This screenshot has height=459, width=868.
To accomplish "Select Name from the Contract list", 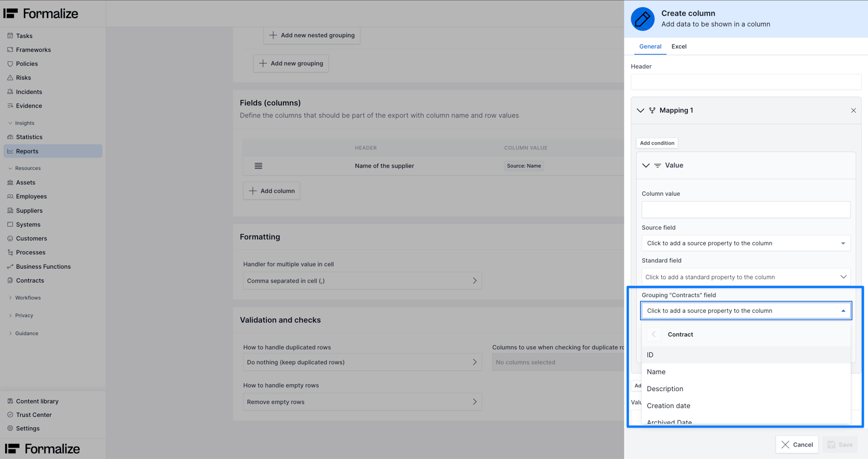I will click(x=656, y=372).
